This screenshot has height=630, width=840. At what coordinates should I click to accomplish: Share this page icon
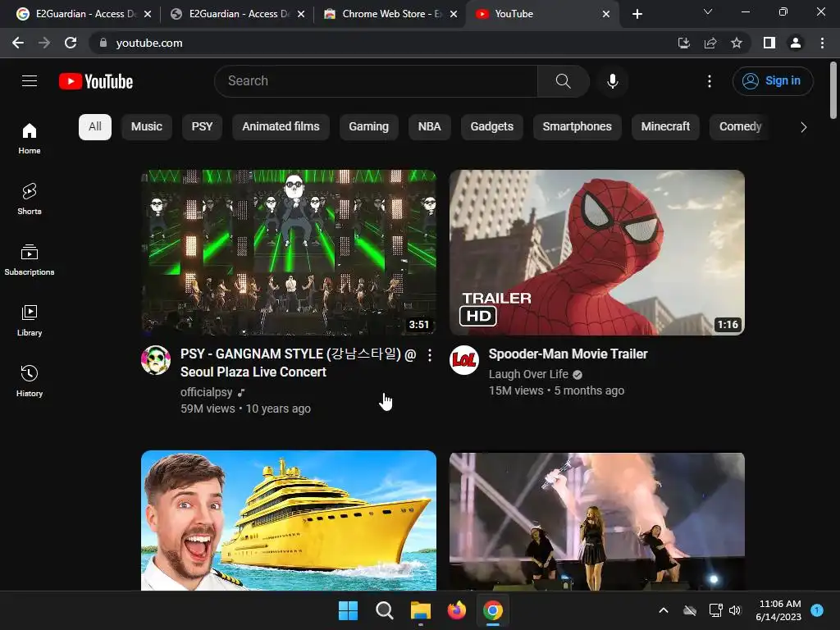(x=710, y=43)
